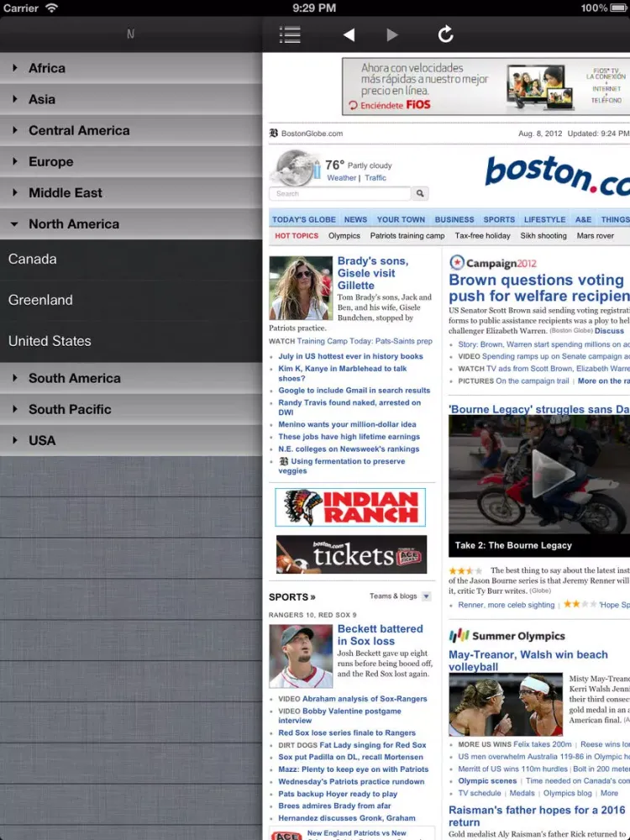This screenshot has height=840, width=630.
Task: Open the YOUR TOWN tab
Action: click(x=401, y=219)
